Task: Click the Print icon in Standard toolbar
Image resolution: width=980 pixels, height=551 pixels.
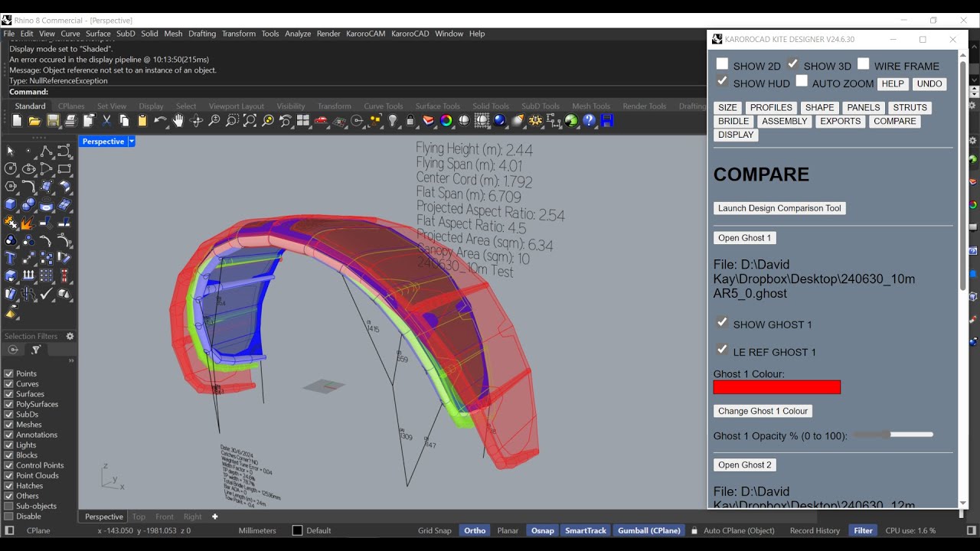Action: tap(70, 121)
